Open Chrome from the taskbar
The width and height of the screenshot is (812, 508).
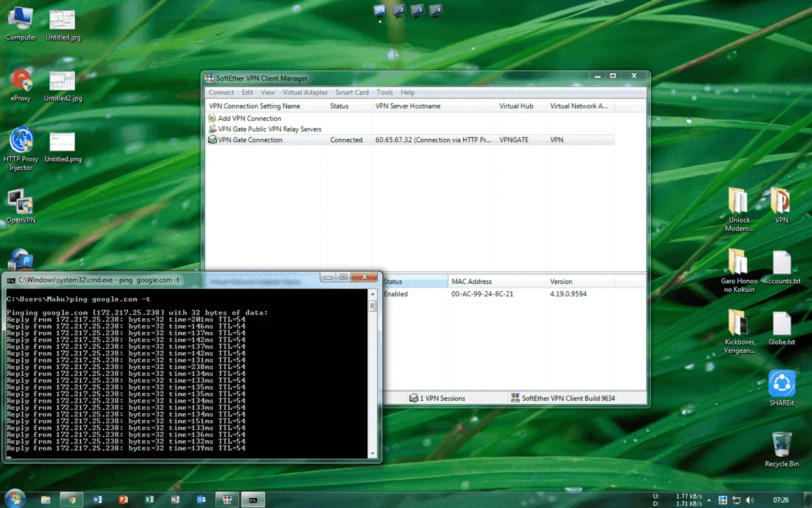tap(71, 499)
